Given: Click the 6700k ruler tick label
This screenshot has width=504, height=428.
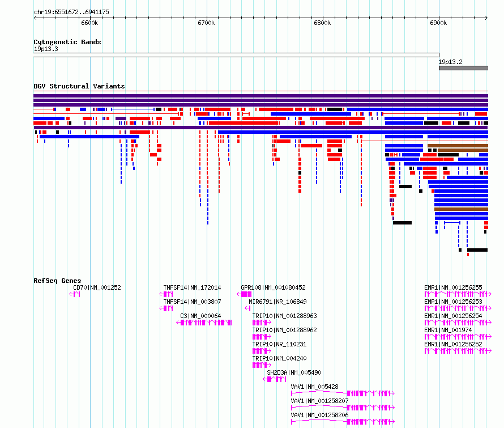Looking at the screenshot, I should point(206,23).
